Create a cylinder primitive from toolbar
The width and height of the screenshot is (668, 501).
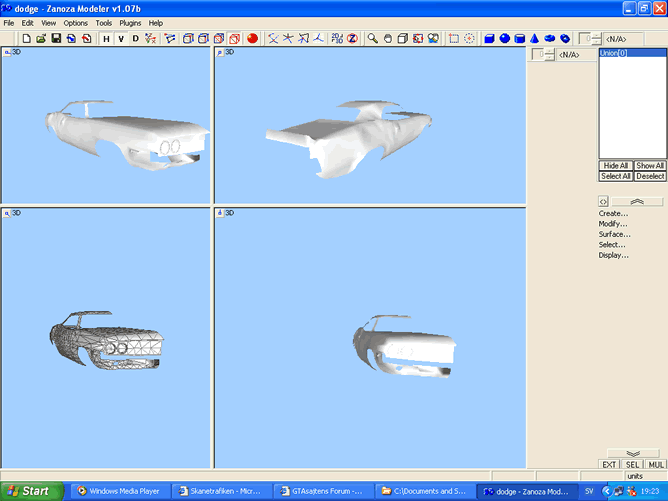pos(520,38)
